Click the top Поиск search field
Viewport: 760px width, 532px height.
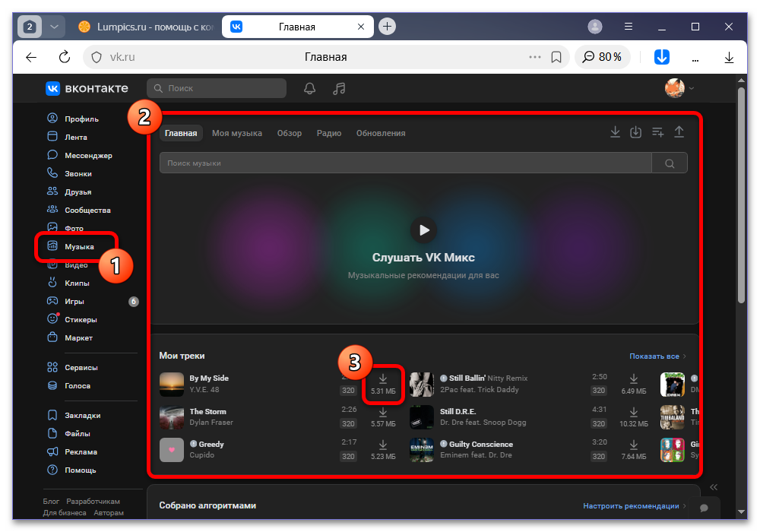tap(217, 88)
